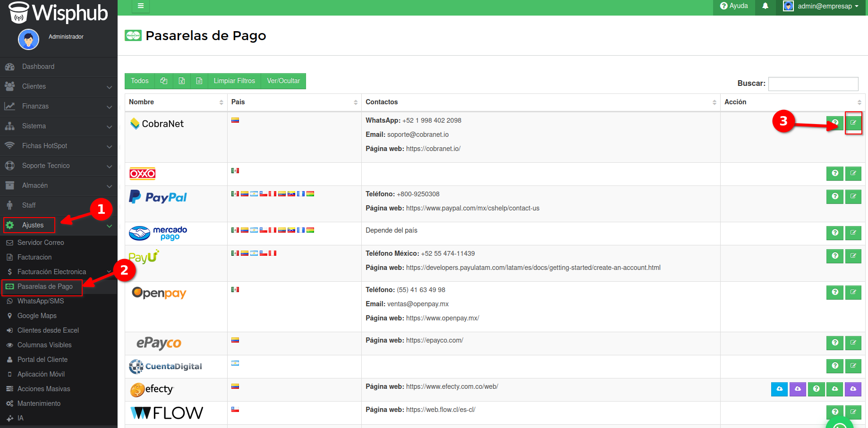Click into the Buscar search field

click(813, 84)
